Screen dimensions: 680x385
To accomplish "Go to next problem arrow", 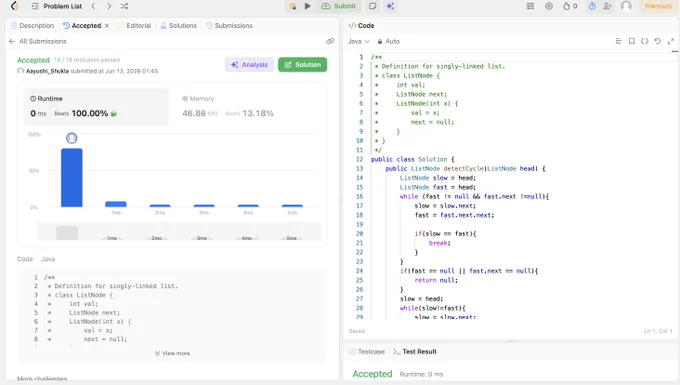I will [109, 6].
